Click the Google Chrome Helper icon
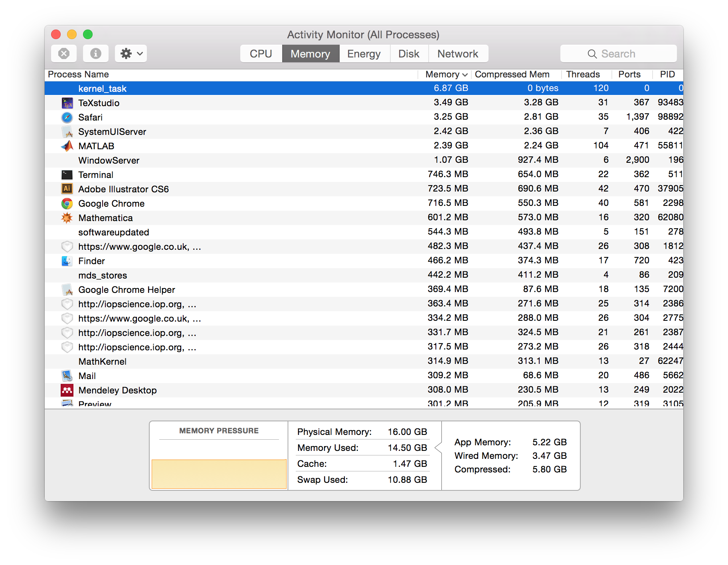Image resolution: width=728 pixels, height=565 pixels. click(x=67, y=290)
